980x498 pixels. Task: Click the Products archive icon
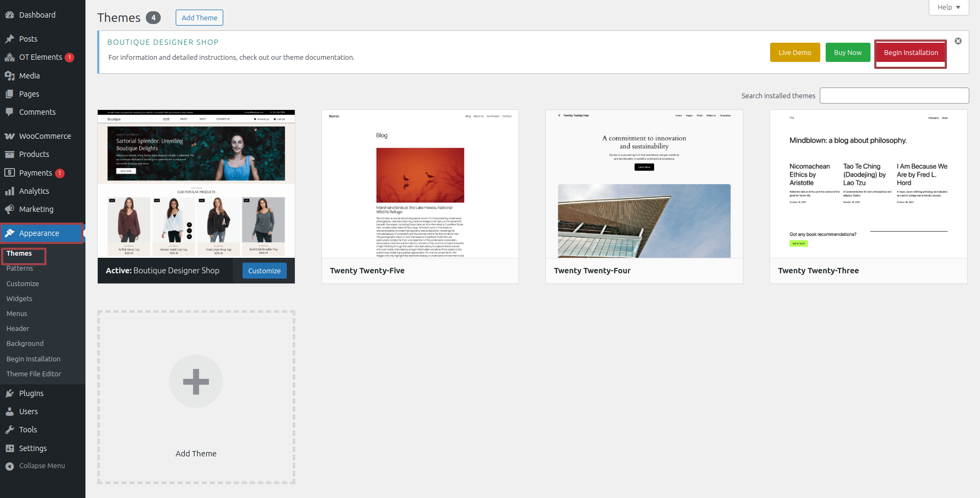point(10,154)
